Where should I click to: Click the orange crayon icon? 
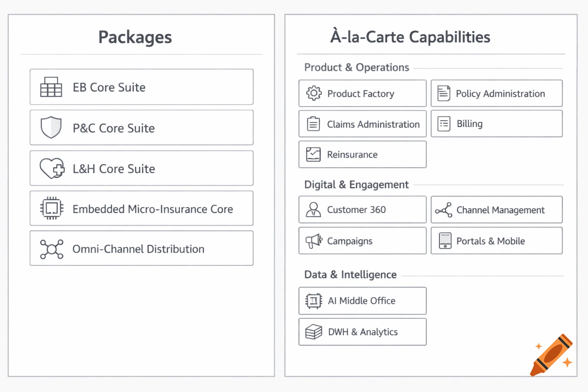552,355
